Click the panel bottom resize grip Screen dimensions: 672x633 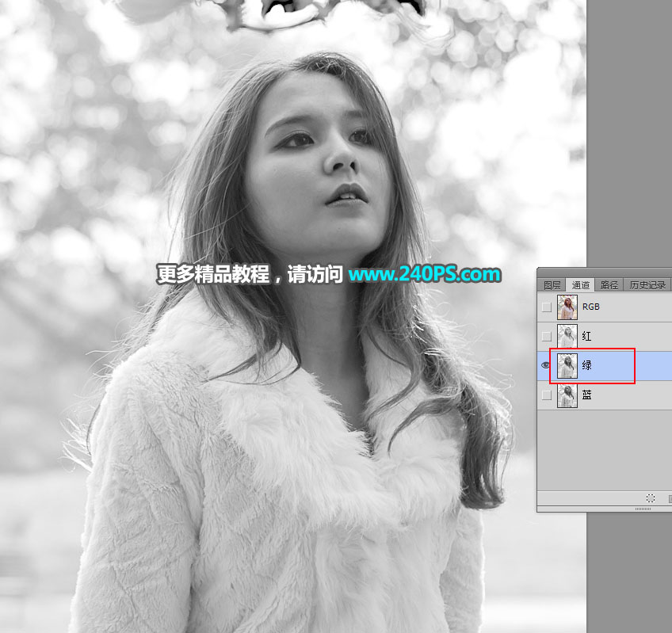[643, 509]
